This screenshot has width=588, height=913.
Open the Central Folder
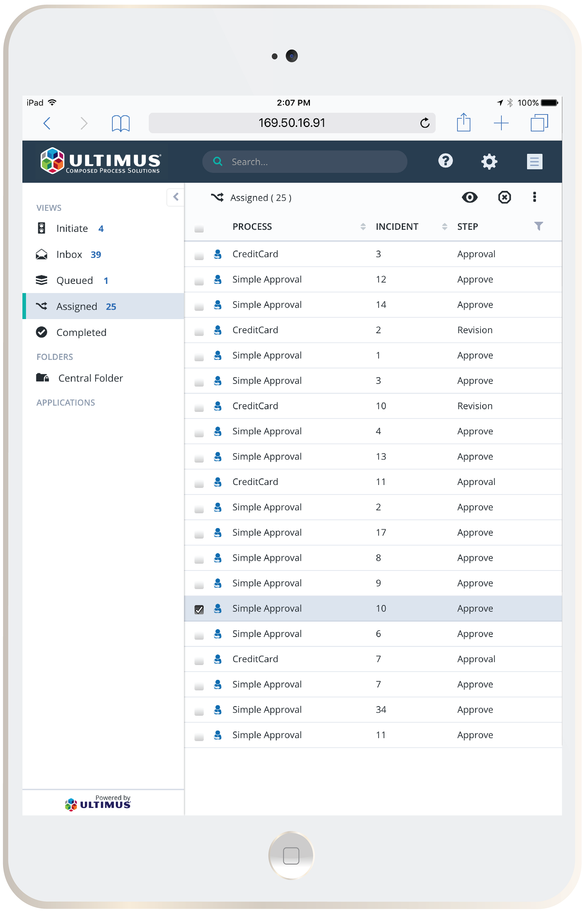(x=90, y=378)
